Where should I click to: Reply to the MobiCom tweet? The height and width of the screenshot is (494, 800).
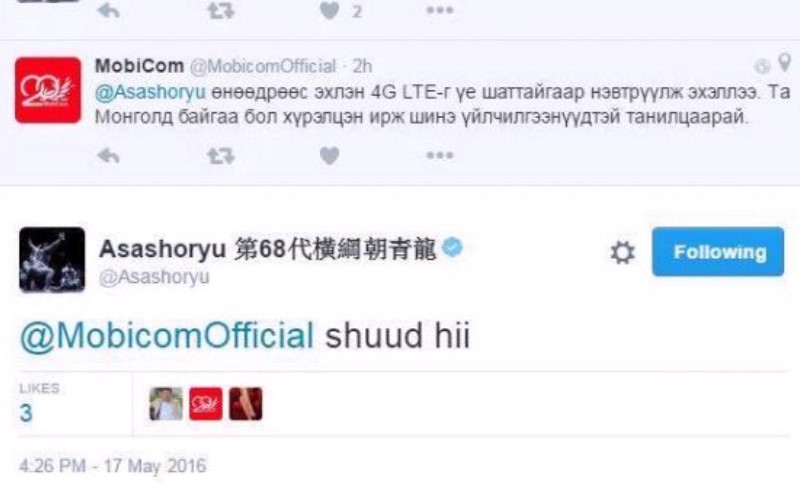(108, 156)
